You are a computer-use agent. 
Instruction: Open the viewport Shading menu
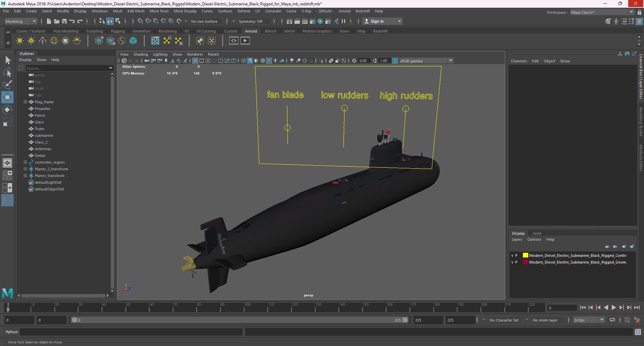(x=141, y=54)
